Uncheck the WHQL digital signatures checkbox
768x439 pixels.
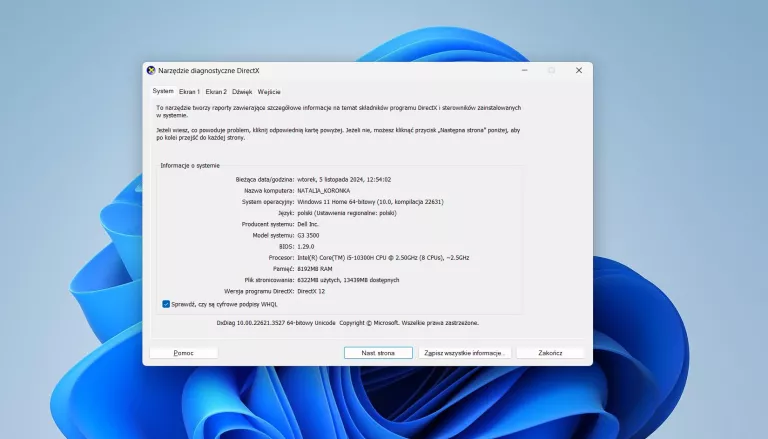[166, 303]
